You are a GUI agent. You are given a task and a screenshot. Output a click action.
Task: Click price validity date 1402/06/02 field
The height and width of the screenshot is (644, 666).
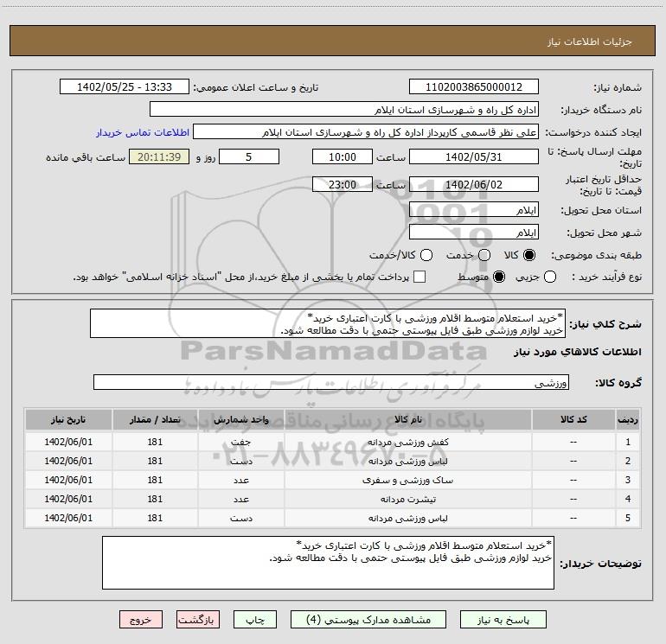coord(474,184)
